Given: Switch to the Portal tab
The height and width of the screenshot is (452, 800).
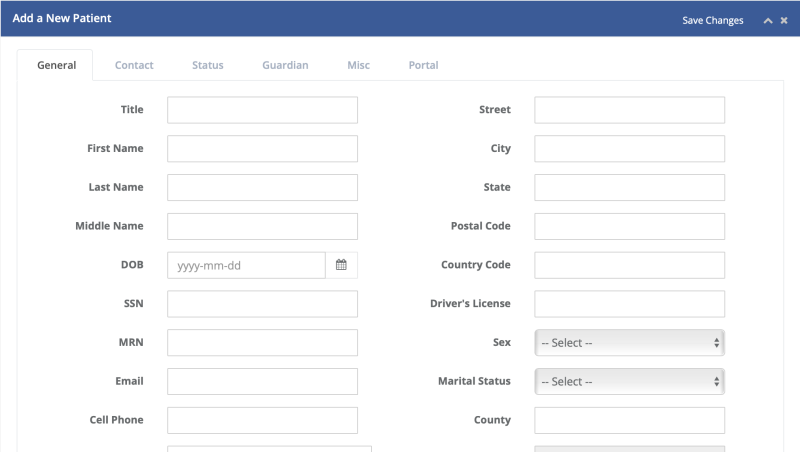Looking at the screenshot, I should (x=423, y=65).
